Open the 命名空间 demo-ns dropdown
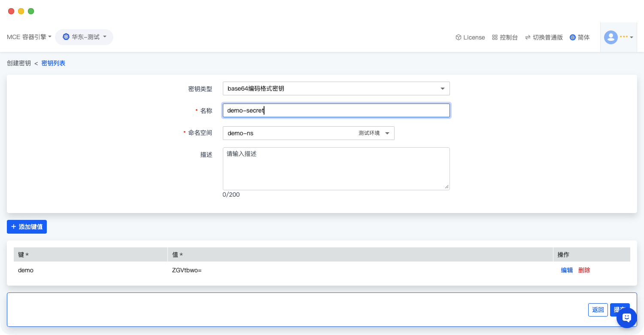The height and width of the screenshot is (335, 644). [x=308, y=133]
